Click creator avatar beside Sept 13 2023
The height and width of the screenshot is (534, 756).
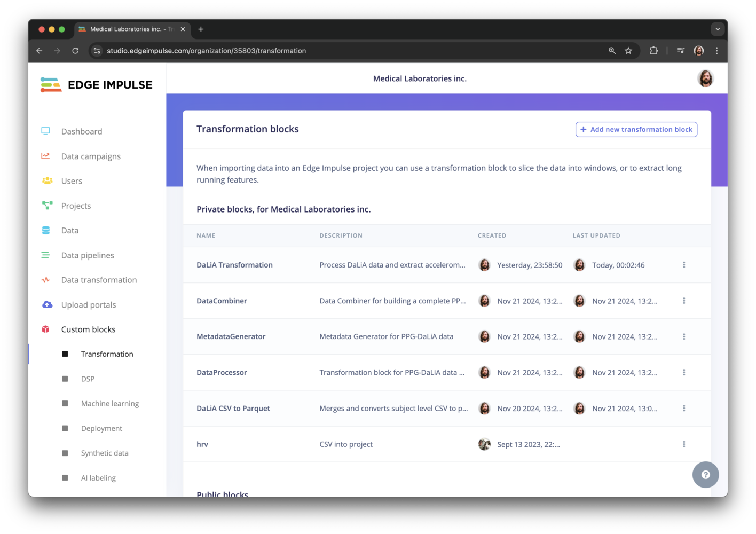(484, 444)
